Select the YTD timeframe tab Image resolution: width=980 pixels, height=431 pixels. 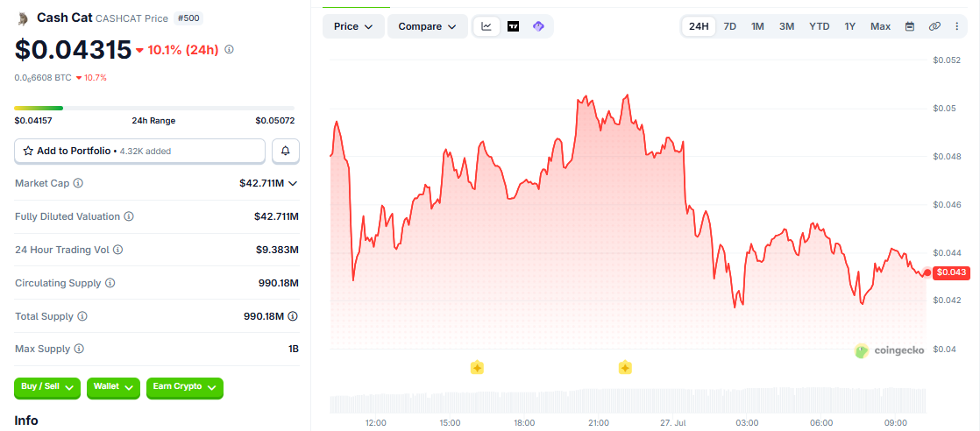tap(820, 26)
